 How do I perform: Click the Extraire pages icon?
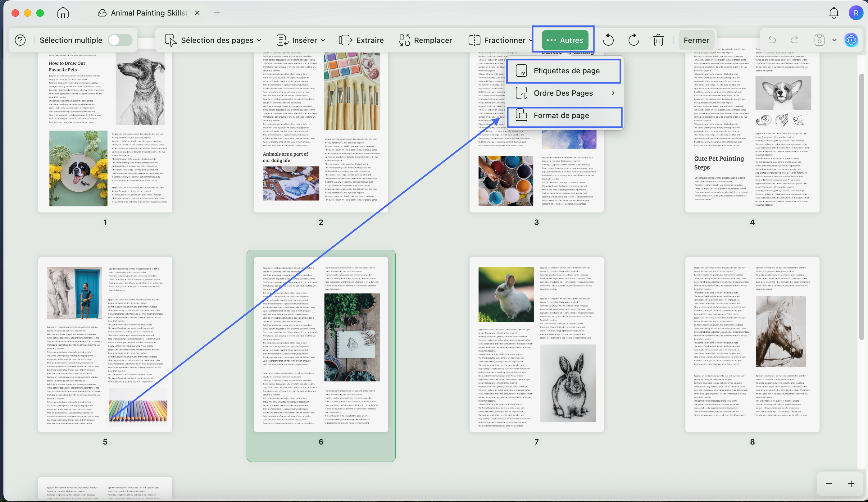(345, 40)
